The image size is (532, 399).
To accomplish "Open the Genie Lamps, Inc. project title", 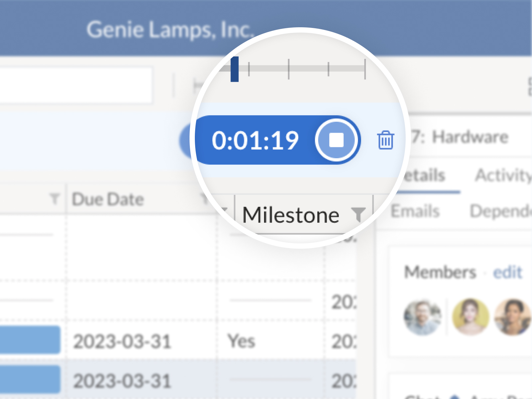I will coord(170,30).
